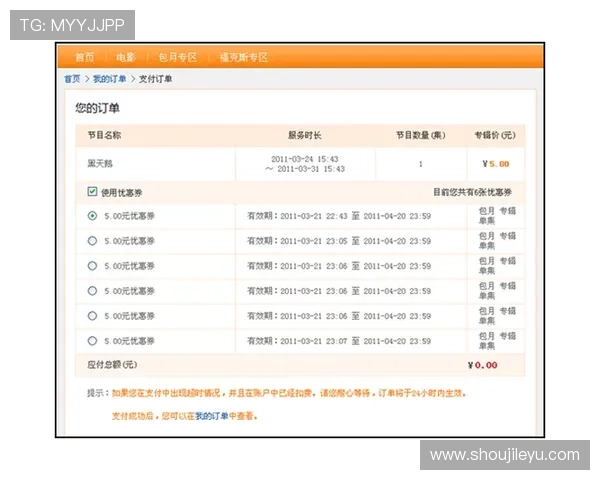Pick the coupon radio button valid from 23:07
This screenshot has width=600, height=480.
click(x=92, y=341)
